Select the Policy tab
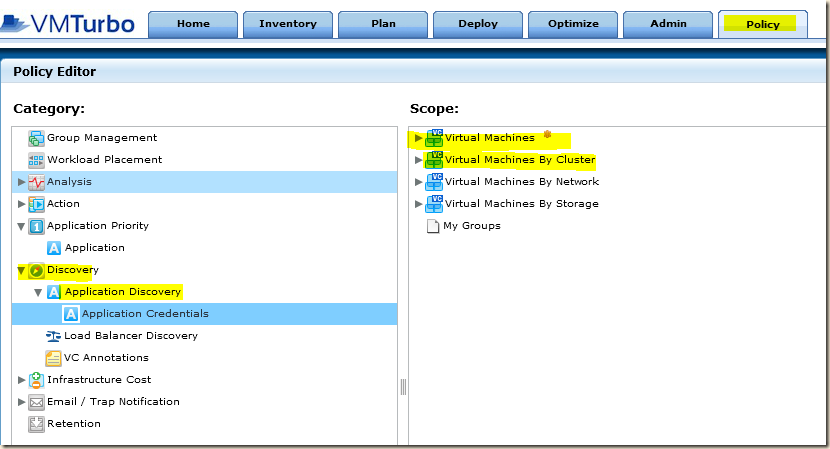This screenshot has height=449, width=830. (763, 24)
